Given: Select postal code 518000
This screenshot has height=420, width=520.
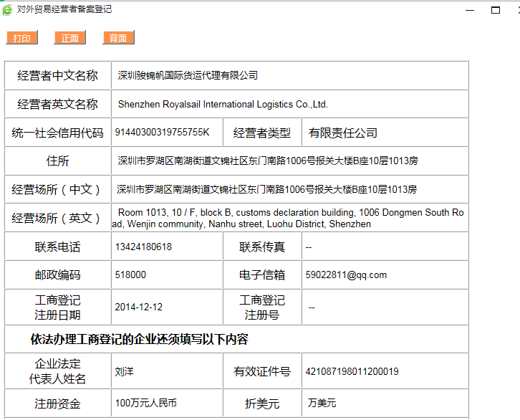Looking at the screenshot, I should [x=130, y=275].
